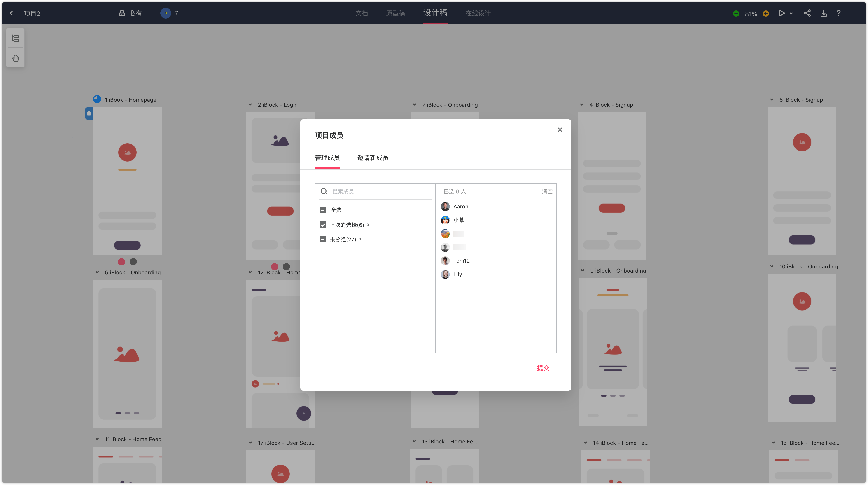The height and width of the screenshot is (485, 868).
Task: Click the share icon in top bar
Action: (807, 13)
